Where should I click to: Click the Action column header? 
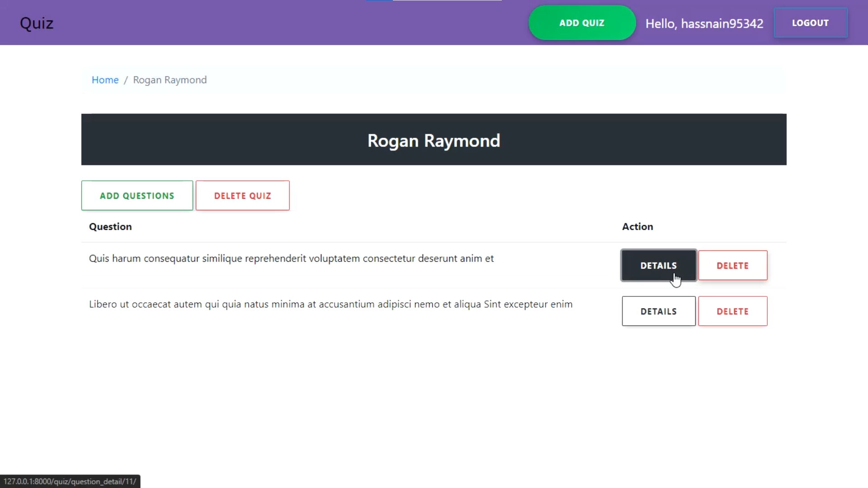pyautogui.click(x=637, y=227)
